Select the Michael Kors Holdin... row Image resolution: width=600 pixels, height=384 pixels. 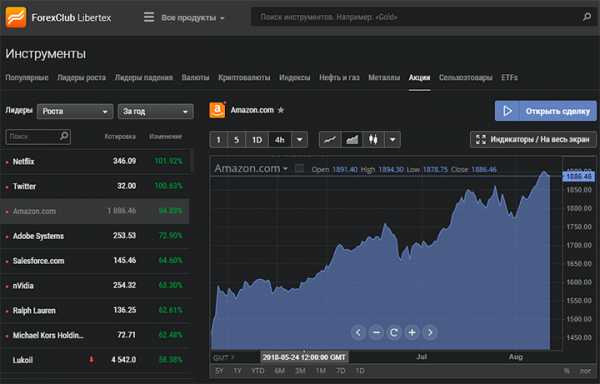[x=95, y=335]
